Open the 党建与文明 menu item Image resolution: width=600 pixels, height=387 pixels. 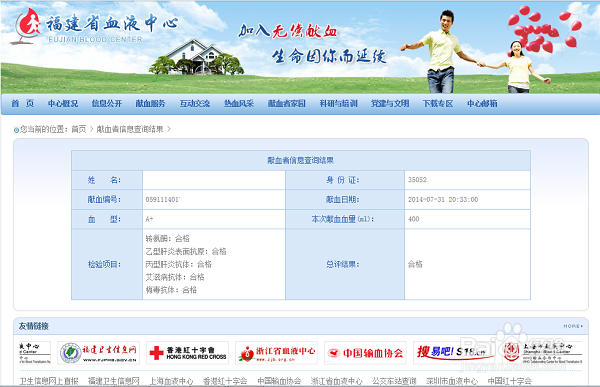pyautogui.click(x=390, y=103)
